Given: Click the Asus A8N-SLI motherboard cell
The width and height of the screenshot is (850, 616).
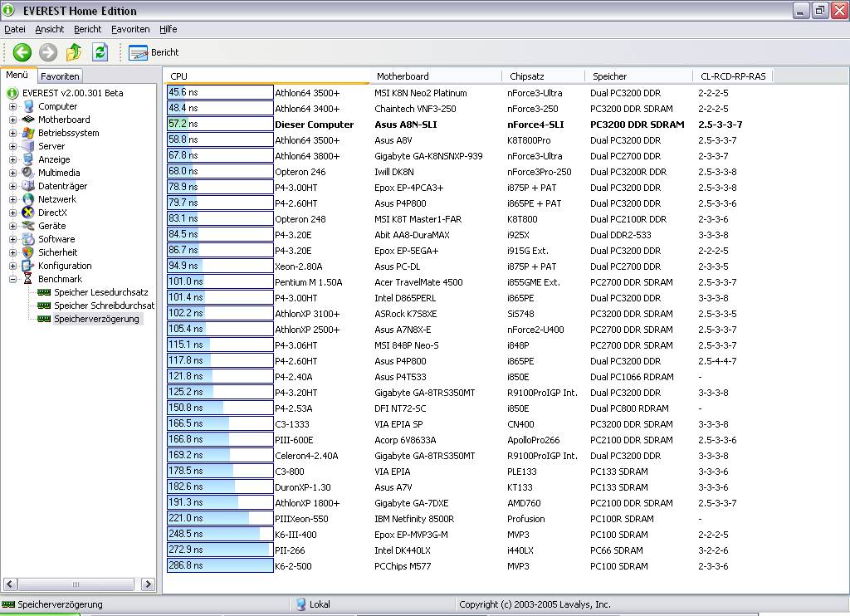Looking at the screenshot, I should [405, 125].
